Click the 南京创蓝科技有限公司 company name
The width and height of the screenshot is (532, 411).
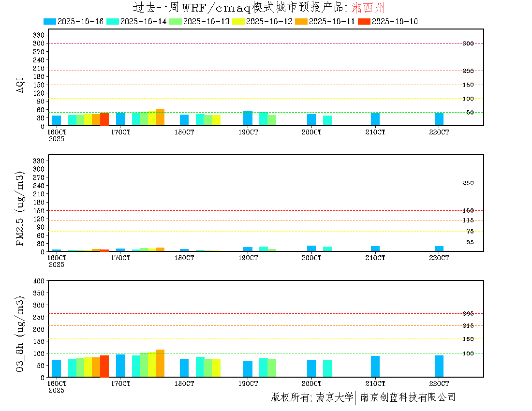coord(407,397)
